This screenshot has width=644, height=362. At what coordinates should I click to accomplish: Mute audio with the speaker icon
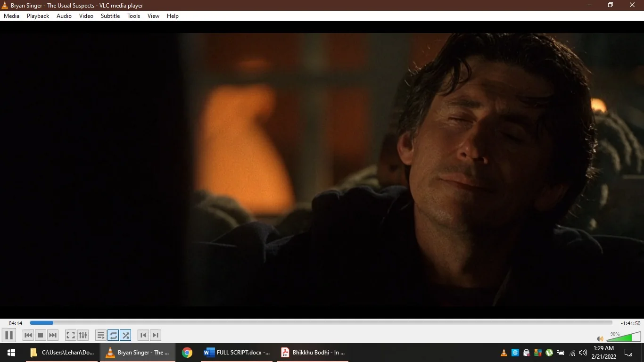pos(600,338)
